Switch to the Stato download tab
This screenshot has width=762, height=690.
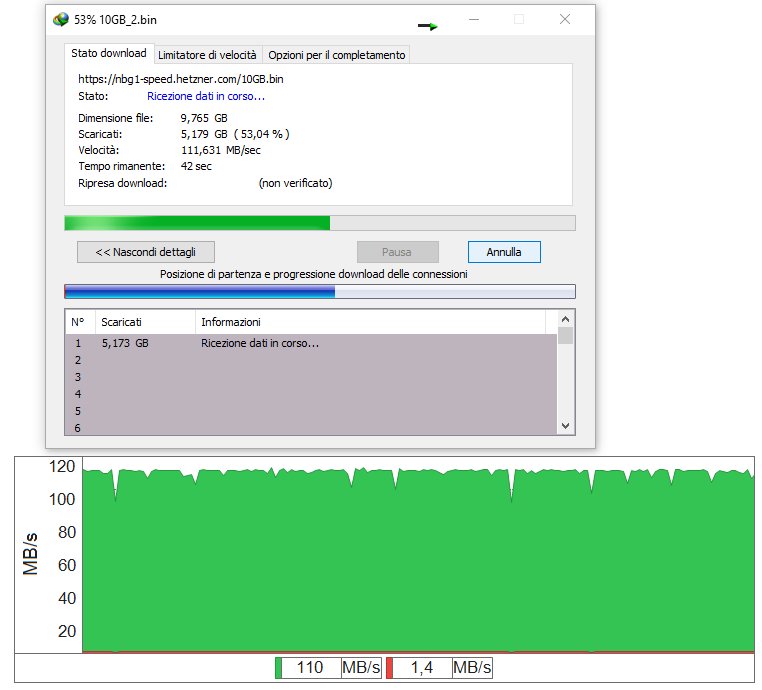(109, 53)
